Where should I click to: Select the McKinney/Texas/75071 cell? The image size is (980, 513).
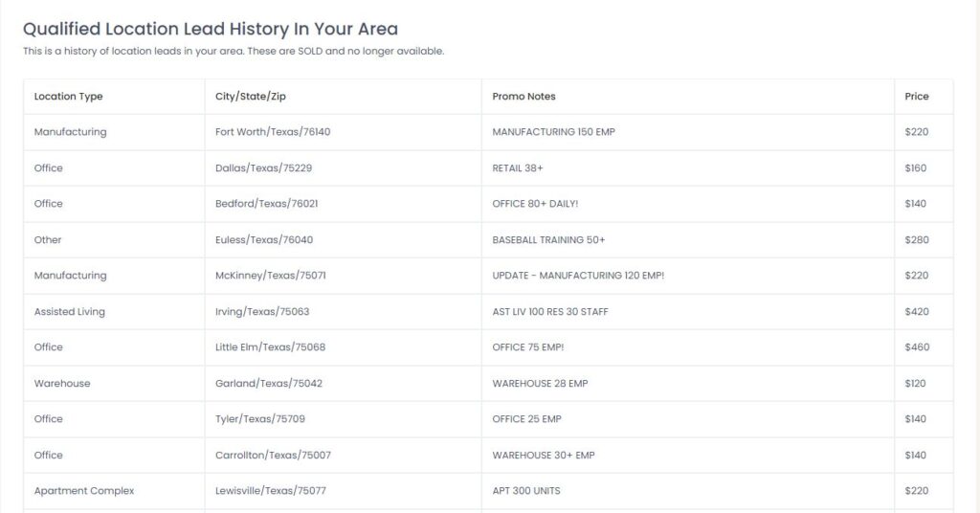(x=271, y=276)
